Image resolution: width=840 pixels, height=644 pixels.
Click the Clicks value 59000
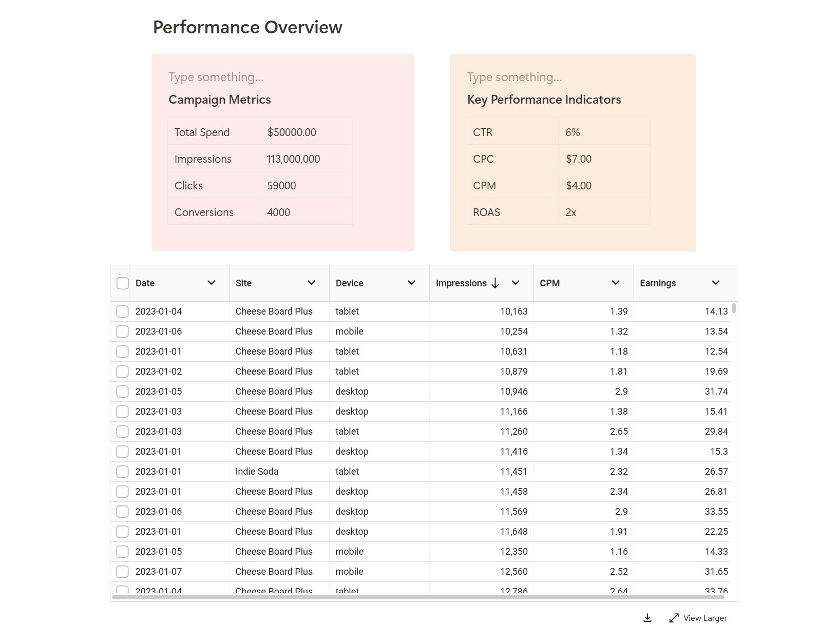[281, 186]
